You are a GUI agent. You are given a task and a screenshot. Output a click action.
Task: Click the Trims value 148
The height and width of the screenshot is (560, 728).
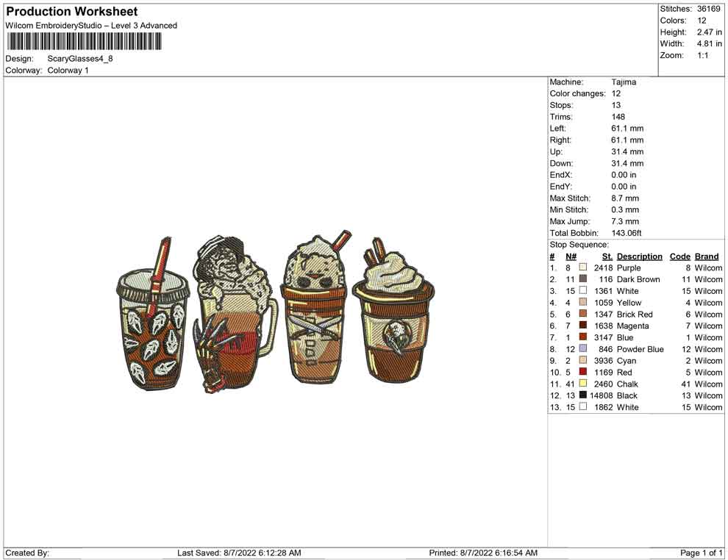(x=618, y=116)
